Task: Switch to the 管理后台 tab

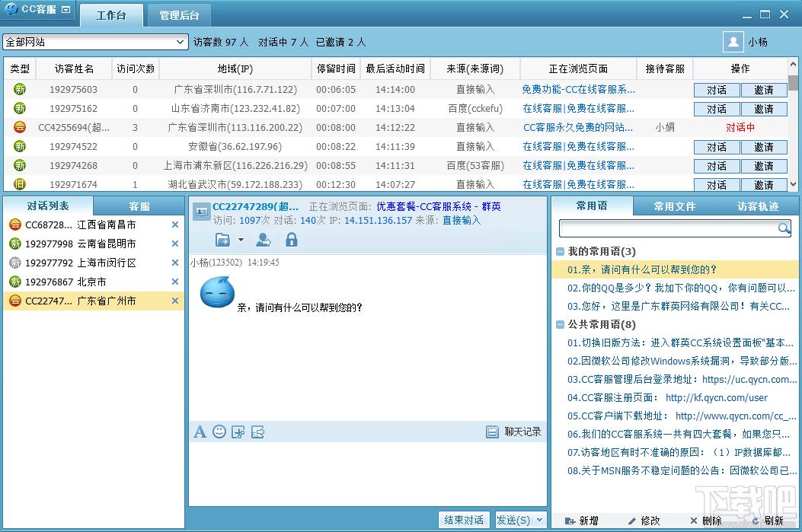Action: pos(179,15)
